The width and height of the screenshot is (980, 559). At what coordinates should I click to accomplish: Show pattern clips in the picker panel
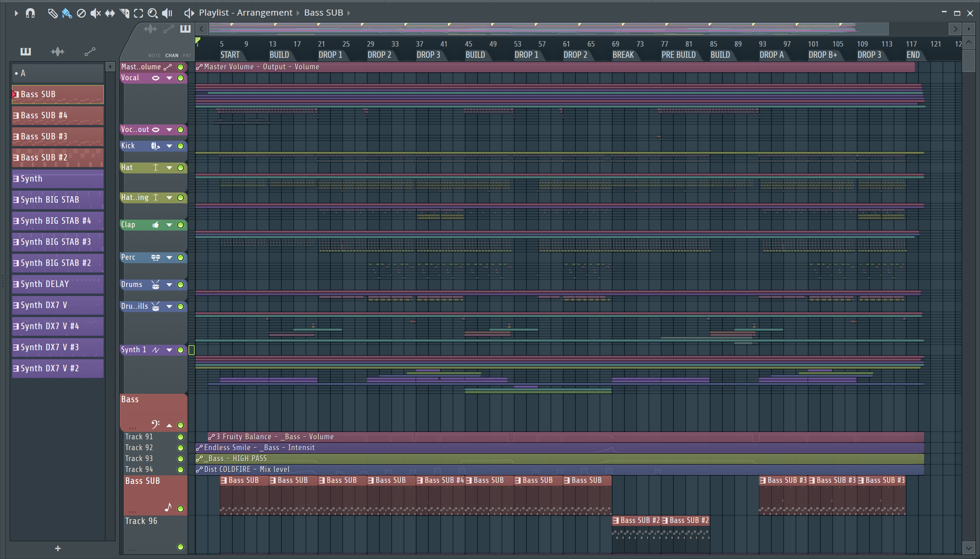(x=26, y=51)
